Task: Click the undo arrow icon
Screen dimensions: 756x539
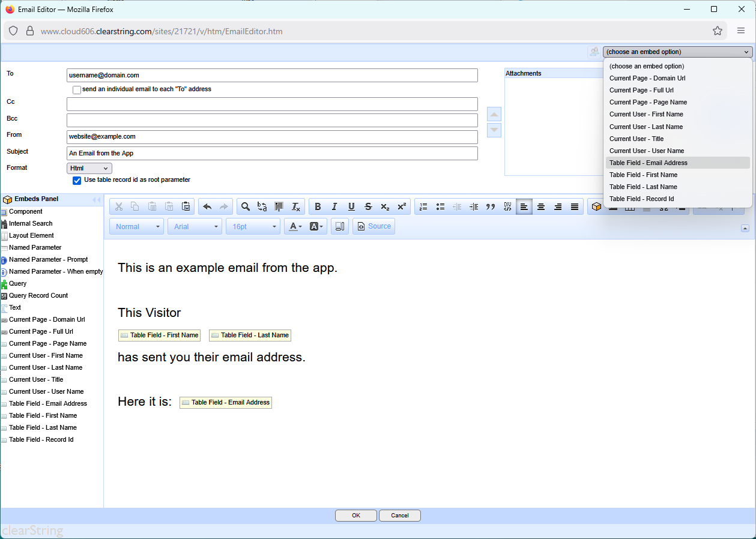Action: tap(207, 206)
